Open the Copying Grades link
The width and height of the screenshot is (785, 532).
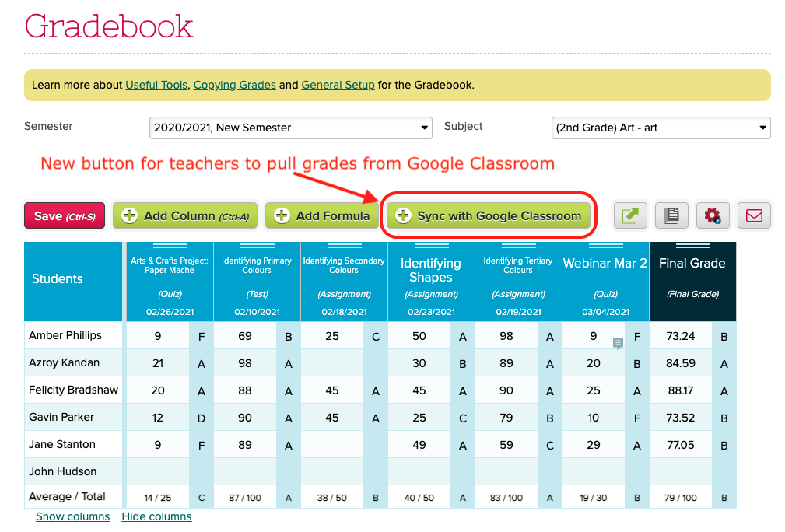point(234,85)
